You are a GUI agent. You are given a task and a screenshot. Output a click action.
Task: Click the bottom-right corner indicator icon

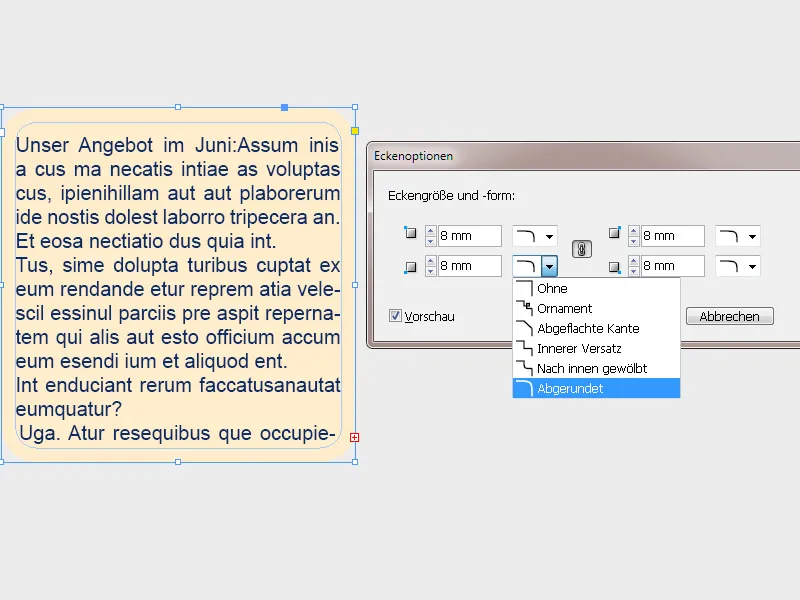point(615,267)
